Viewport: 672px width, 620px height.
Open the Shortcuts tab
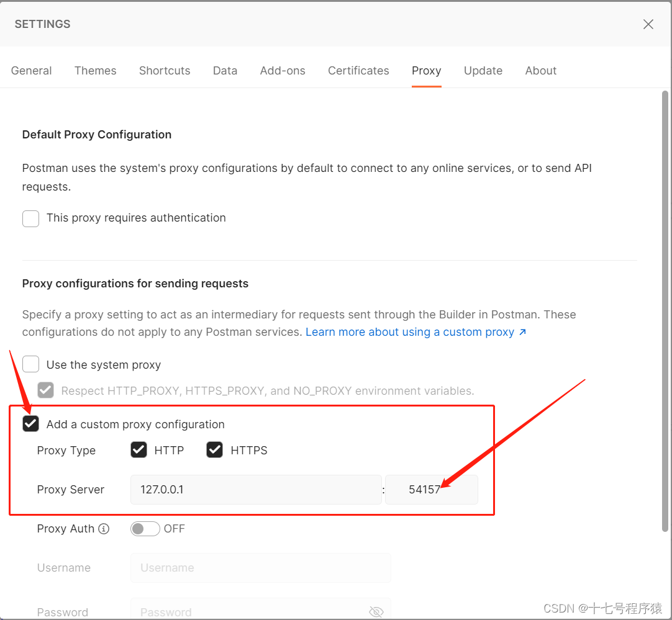tap(165, 71)
